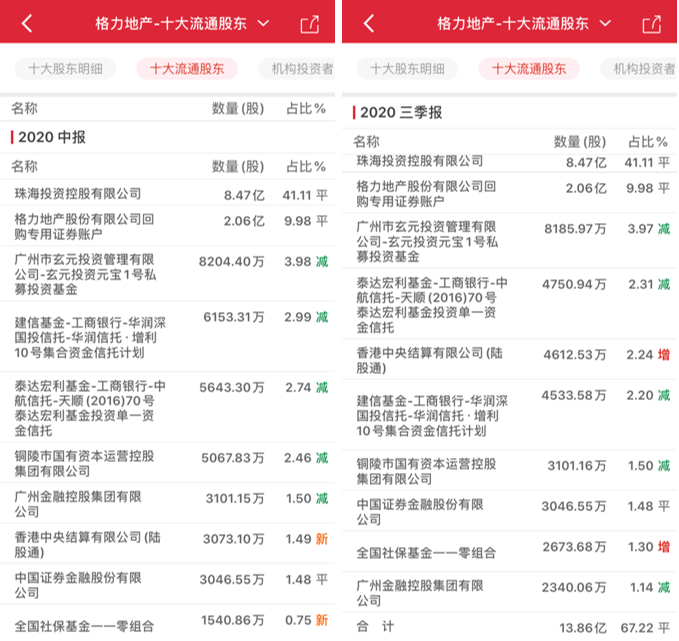Click share count 4533.58万
This screenshot has height=641, width=679.
pyautogui.click(x=574, y=395)
